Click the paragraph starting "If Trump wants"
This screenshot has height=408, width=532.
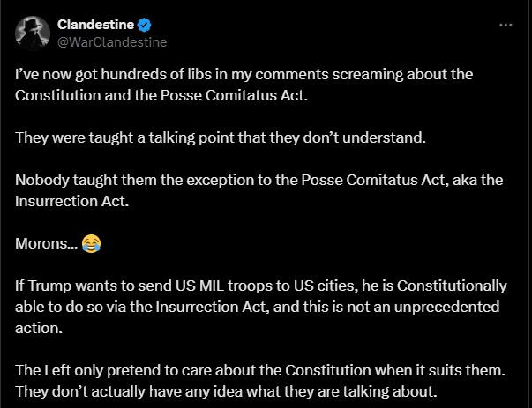260,306
